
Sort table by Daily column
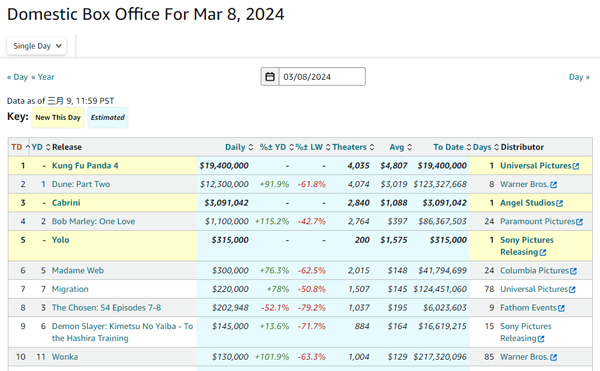click(239, 147)
